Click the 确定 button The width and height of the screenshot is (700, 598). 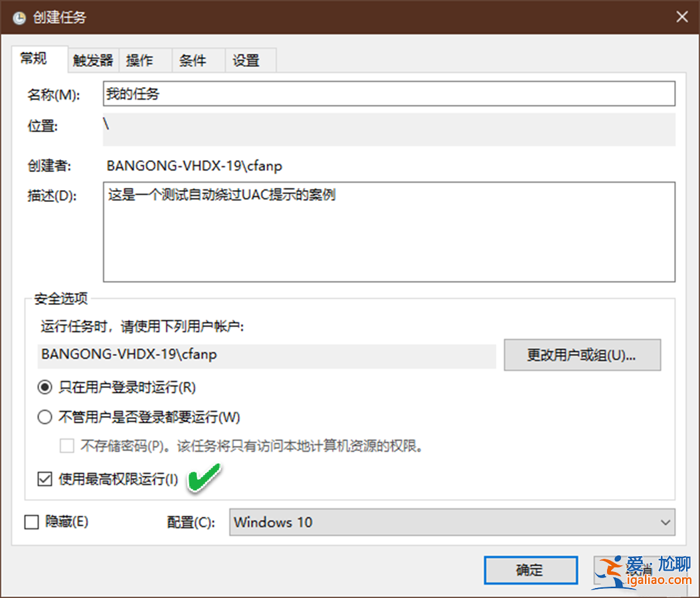[531, 570]
